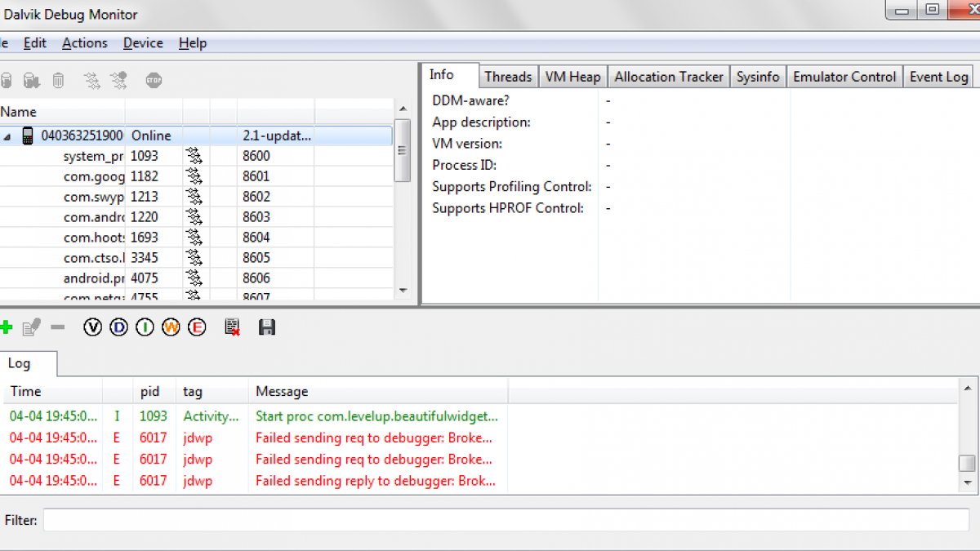Click the Dump HPROF file icon

32,80
